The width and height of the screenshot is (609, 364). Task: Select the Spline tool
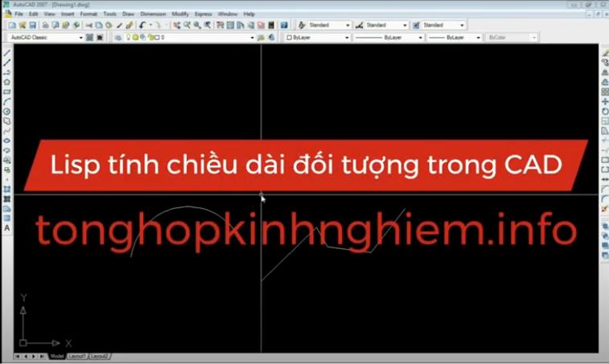pyautogui.click(x=7, y=131)
